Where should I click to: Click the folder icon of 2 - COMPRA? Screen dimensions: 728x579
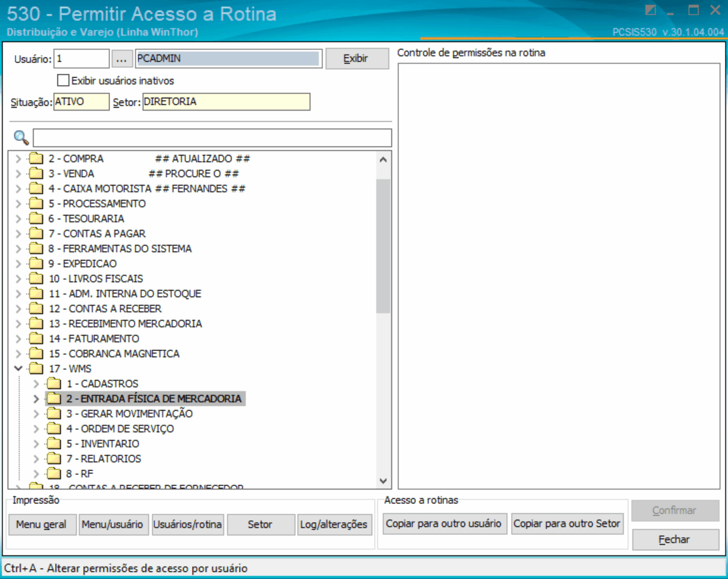(x=36, y=159)
